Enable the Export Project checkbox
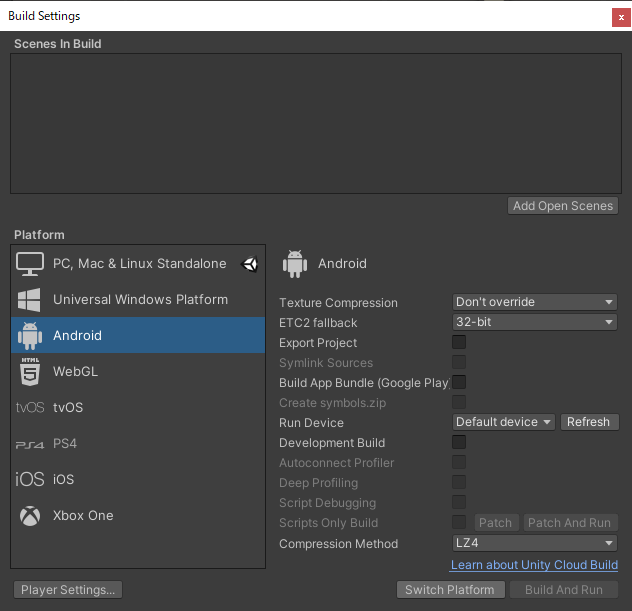Image resolution: width=632 pixels, height=611 pixels. (459, 342)
